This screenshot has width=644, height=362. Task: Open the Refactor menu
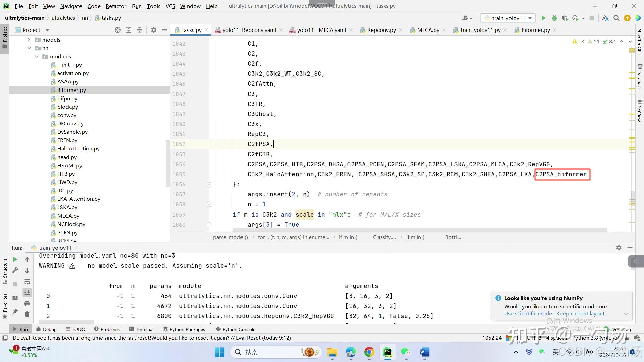[x=116, y=6]
